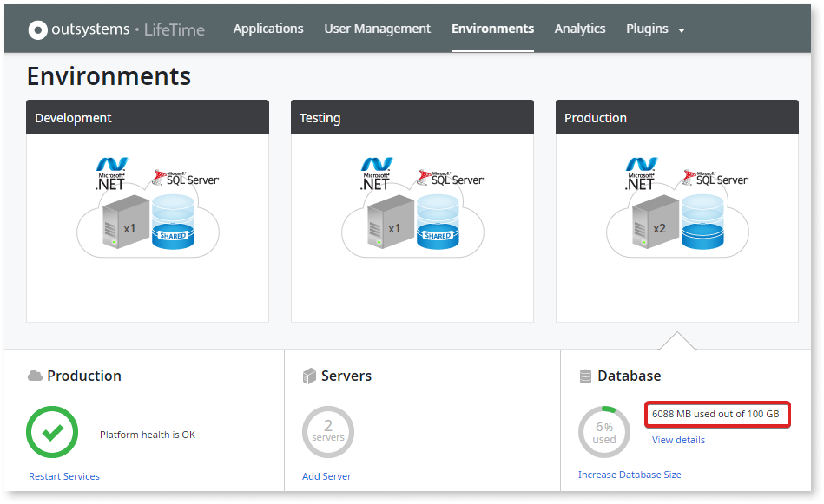Screen dimensions: 824x504
Task: Click the Restart Services link
Action: pos(63,475)
